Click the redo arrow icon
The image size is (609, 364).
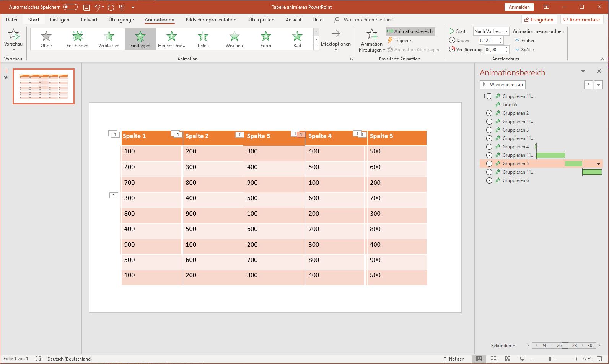pyautogui.click(x=111, y=7)
